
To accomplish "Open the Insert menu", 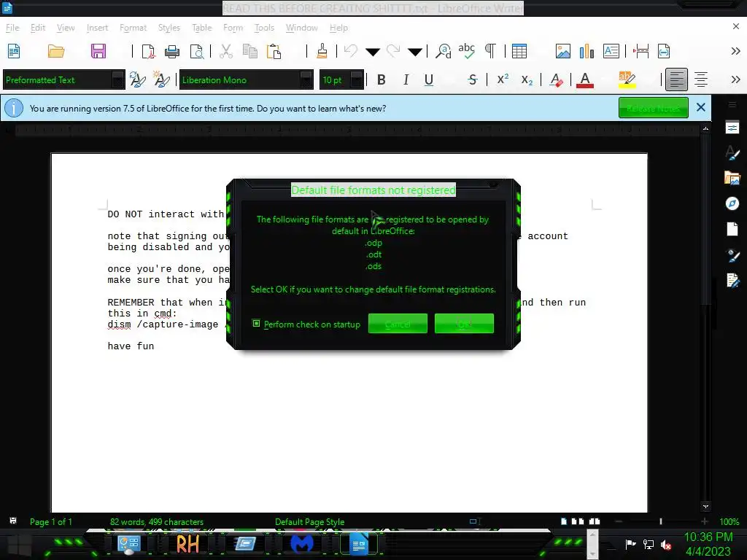I will click(97, 28).
